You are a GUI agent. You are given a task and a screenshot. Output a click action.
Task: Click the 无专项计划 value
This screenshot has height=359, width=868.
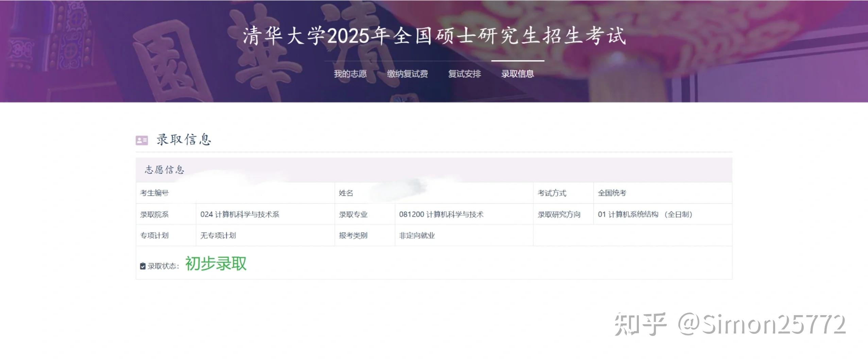(218, 236)
